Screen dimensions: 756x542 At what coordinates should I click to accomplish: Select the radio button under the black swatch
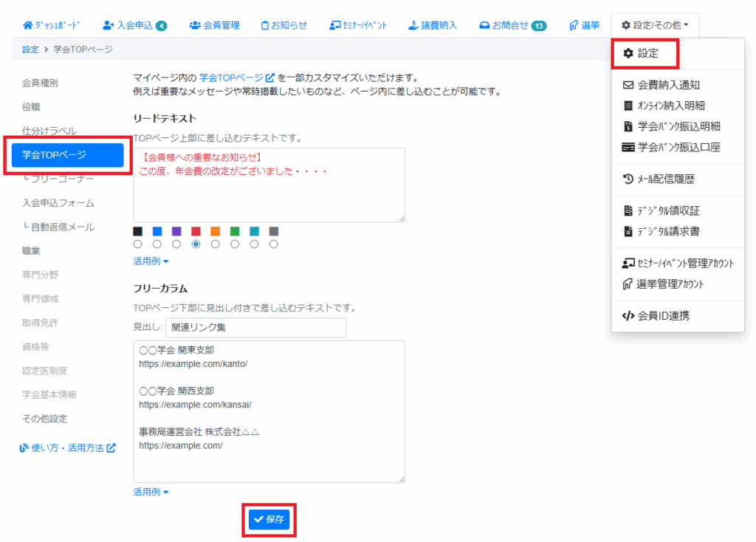138,244
